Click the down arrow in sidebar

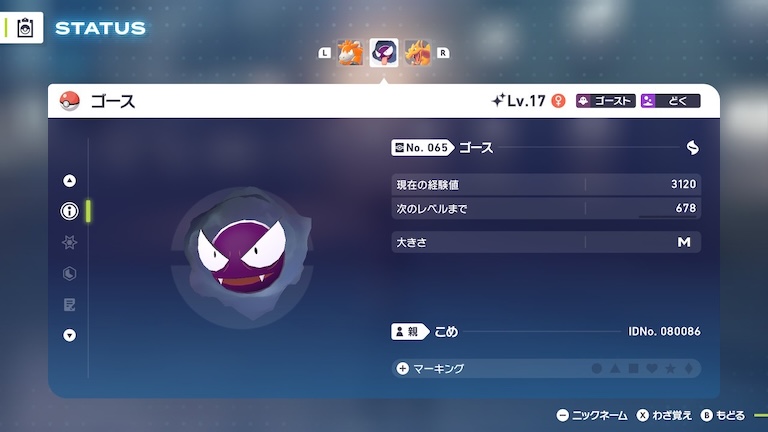[70, 335]
